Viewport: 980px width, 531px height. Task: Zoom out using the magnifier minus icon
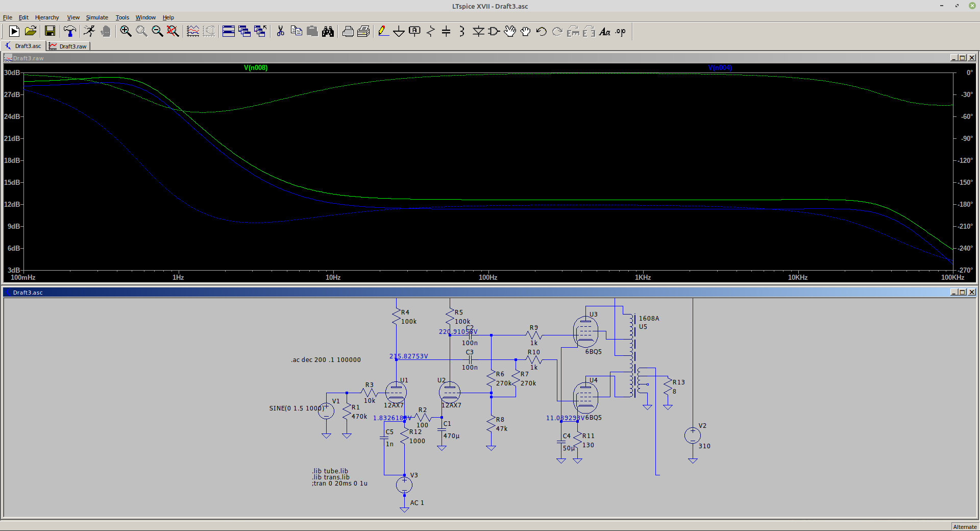click(157, 32)
